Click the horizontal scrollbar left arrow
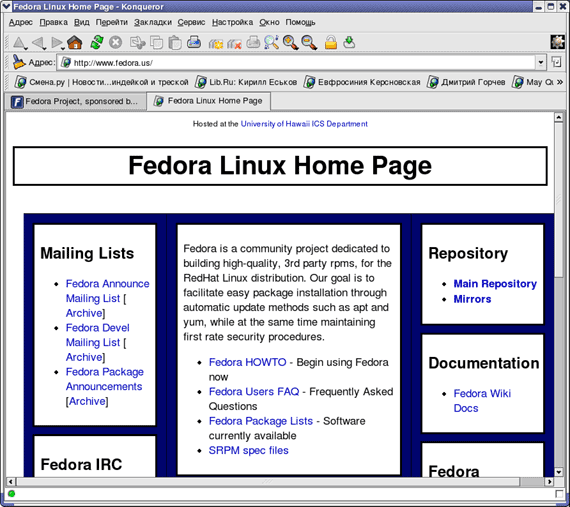This screenshot has width=570, height=507. 11,482
